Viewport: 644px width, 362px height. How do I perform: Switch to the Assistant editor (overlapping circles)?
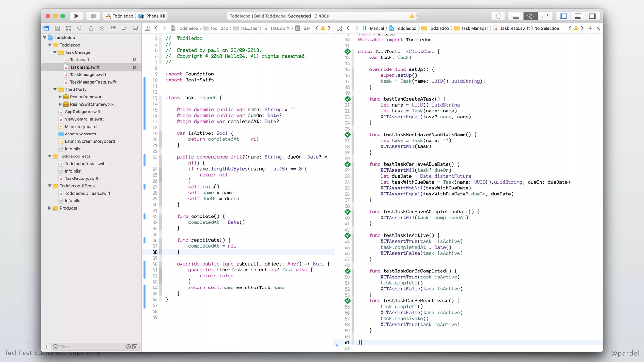pos(530,16)
